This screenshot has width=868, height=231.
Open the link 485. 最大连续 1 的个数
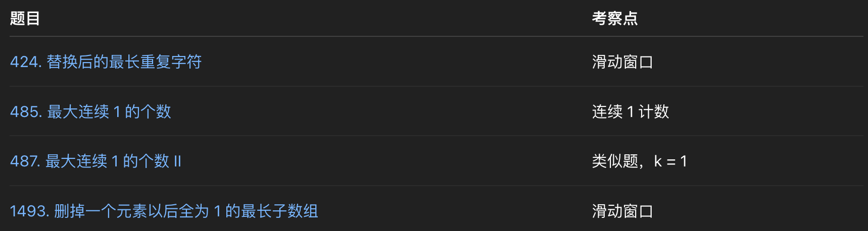click(x=91, y=111)
